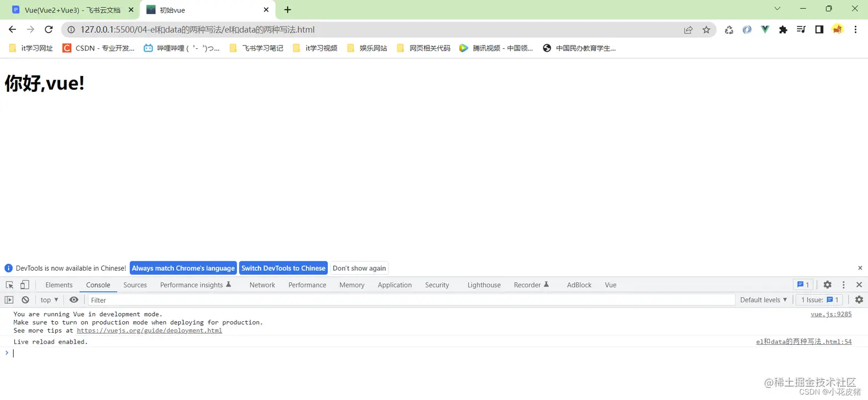The width and height of the screenshot is (868, 400).
Task: Click the address bar URL
Action: [x=197, y=30]
